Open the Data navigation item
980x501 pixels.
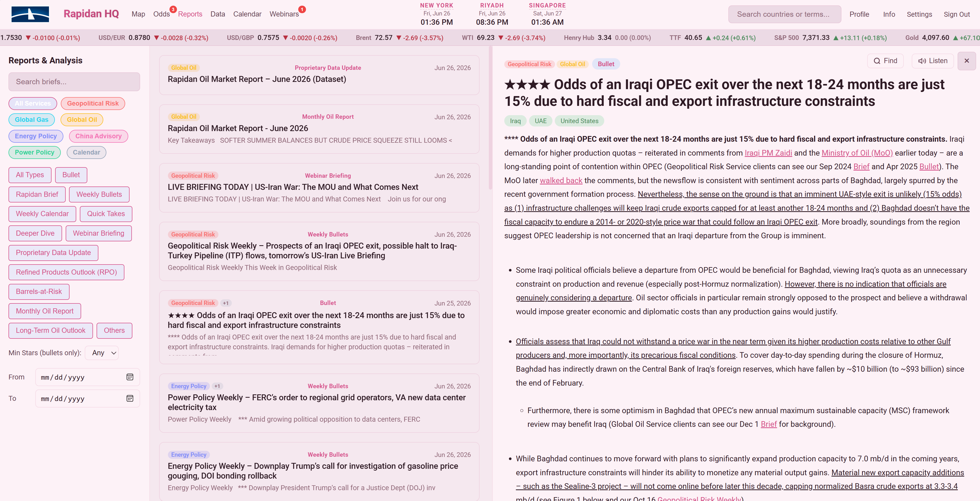pyautogui.click(x=218, y=14)
